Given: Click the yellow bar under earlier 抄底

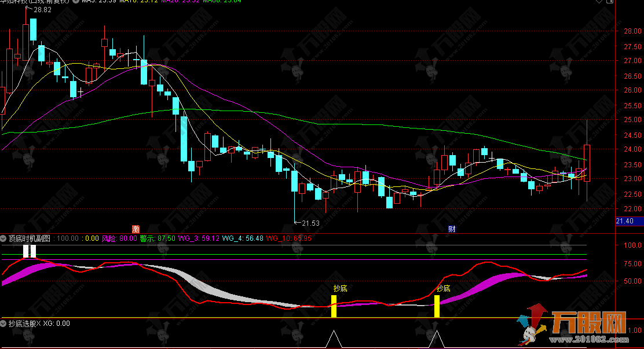Looking at the screenshot, I should coord(334,306).
